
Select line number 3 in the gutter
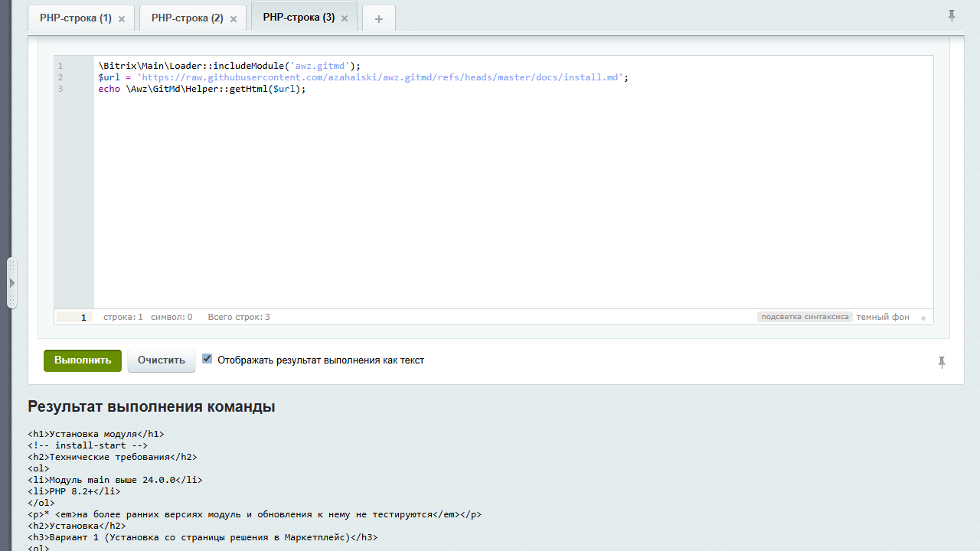click(59, 89)
